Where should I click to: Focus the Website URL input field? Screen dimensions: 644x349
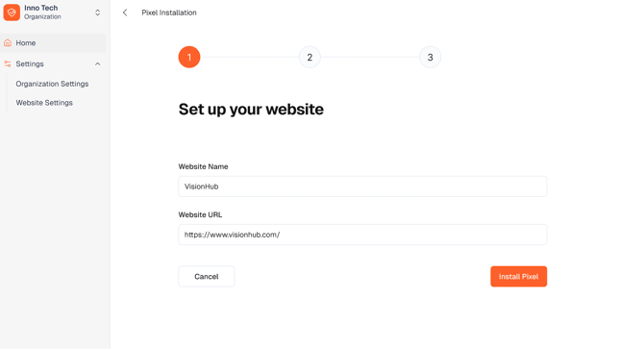pyautogui.click(x=362, y=235)
